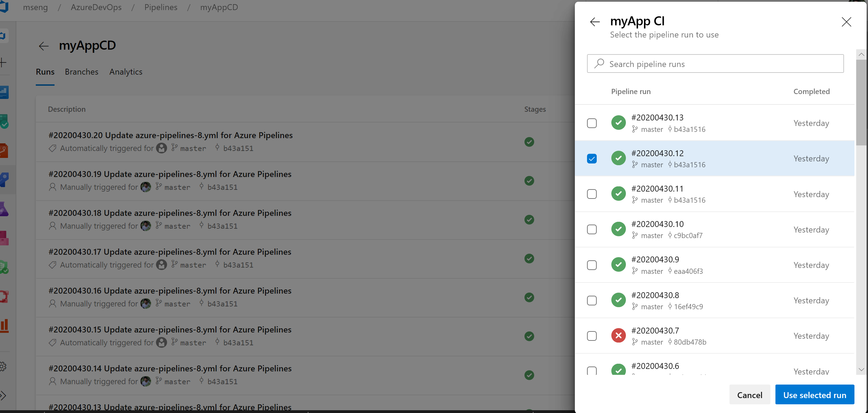868x413 pixels.
Task: Switch to the Branches tab
Action: point(81,71)
